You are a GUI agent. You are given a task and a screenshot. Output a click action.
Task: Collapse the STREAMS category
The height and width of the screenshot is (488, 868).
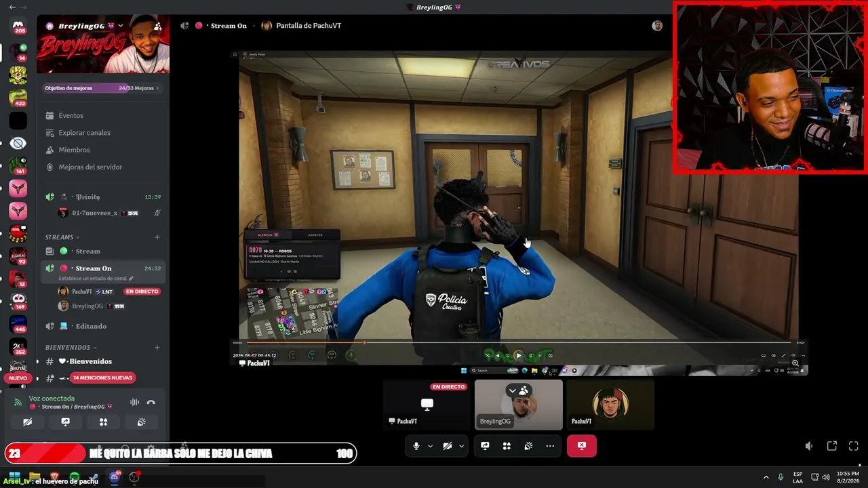click(62, 237)
